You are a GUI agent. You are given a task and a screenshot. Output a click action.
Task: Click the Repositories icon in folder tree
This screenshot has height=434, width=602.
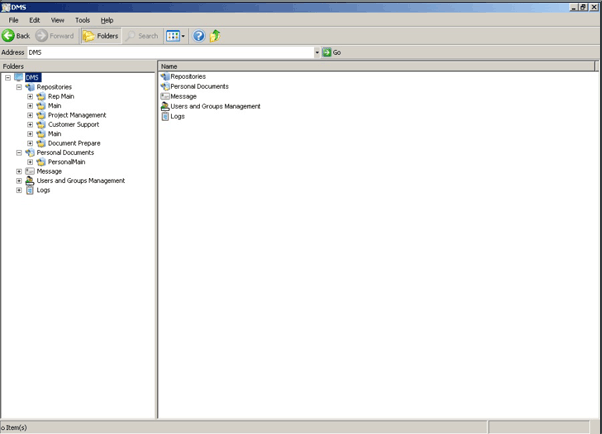tap(30, 87)
